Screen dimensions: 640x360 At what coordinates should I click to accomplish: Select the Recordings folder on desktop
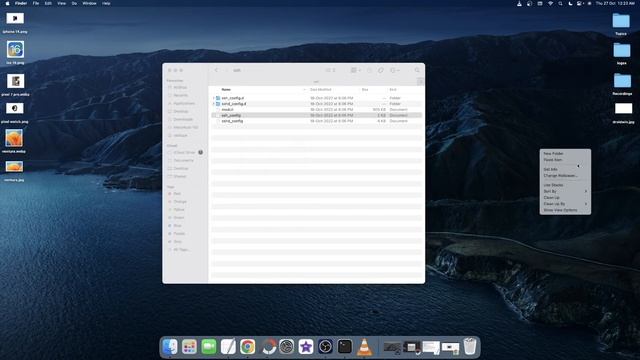coord(622,84)
